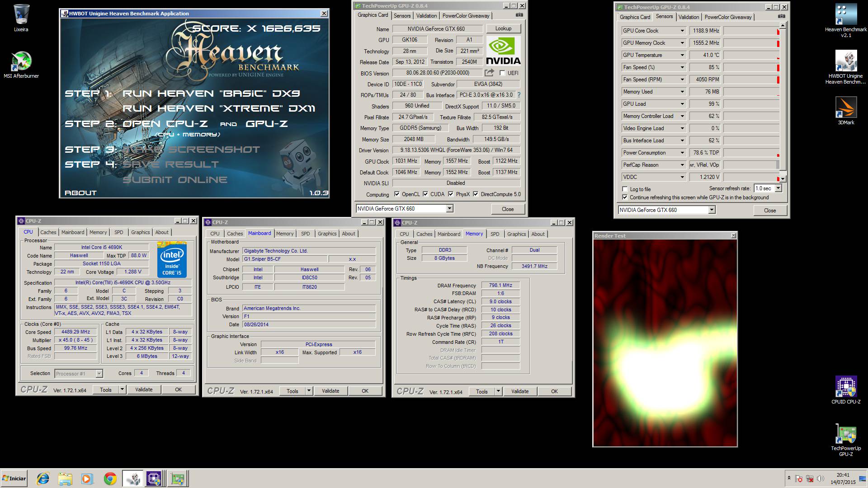
Task: Open CPUID CPU-Z desktop shortcut
Action: coord(846,389)
